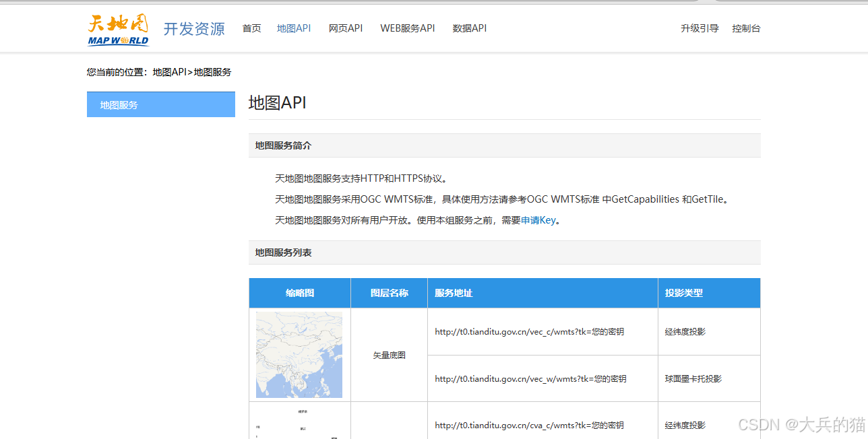The width and height of the screenshot is (868, 439).
Task: Click the vector basemap thumbnail image
Action: point(299,354)
